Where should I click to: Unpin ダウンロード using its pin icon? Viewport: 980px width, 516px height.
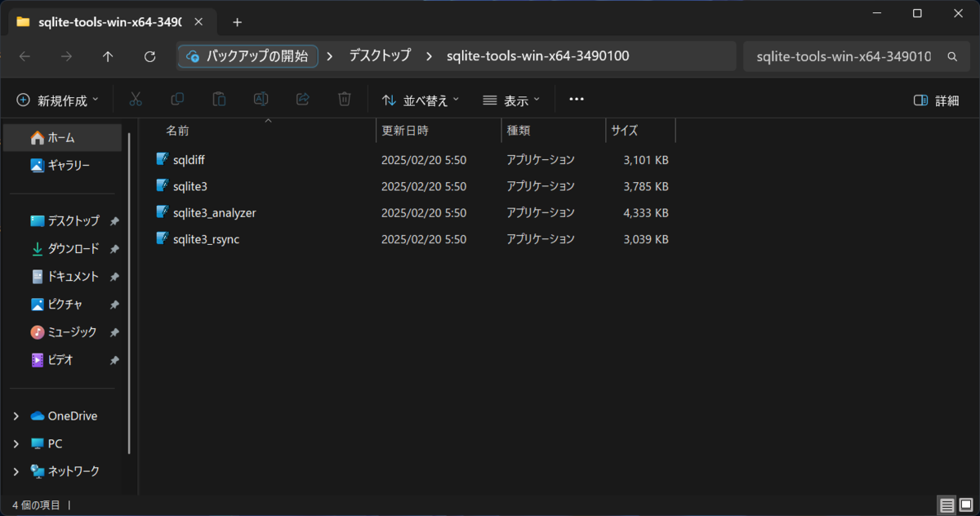[114, 249]
